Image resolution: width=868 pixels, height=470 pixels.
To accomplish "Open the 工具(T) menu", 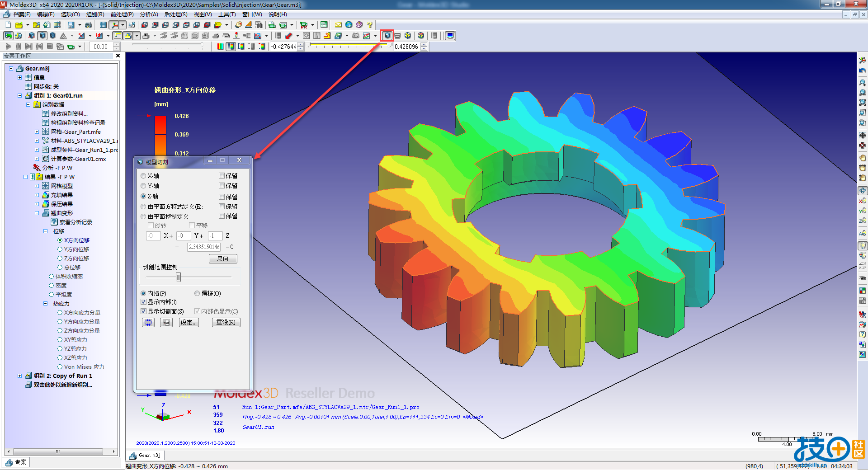I will click(x=227, y=14).
